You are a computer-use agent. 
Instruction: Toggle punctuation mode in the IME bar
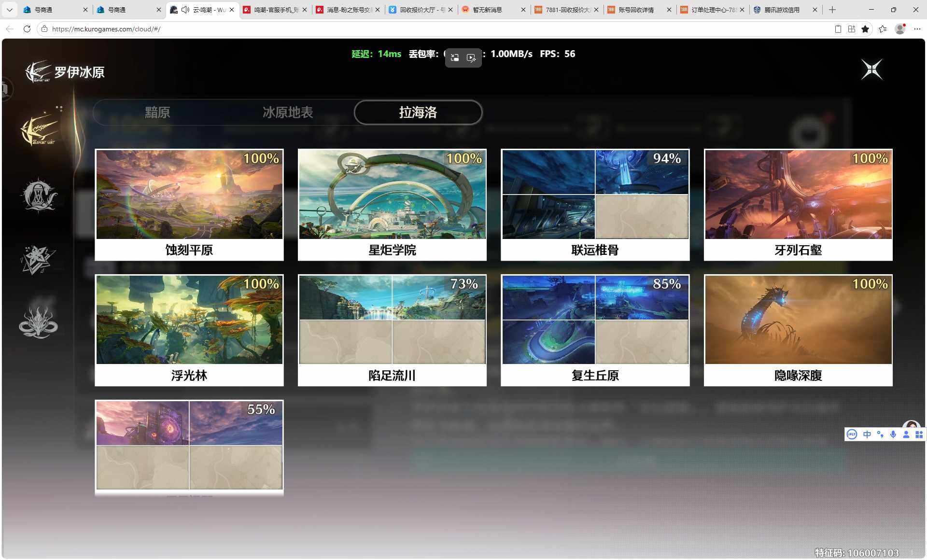(x=880, y=434)
